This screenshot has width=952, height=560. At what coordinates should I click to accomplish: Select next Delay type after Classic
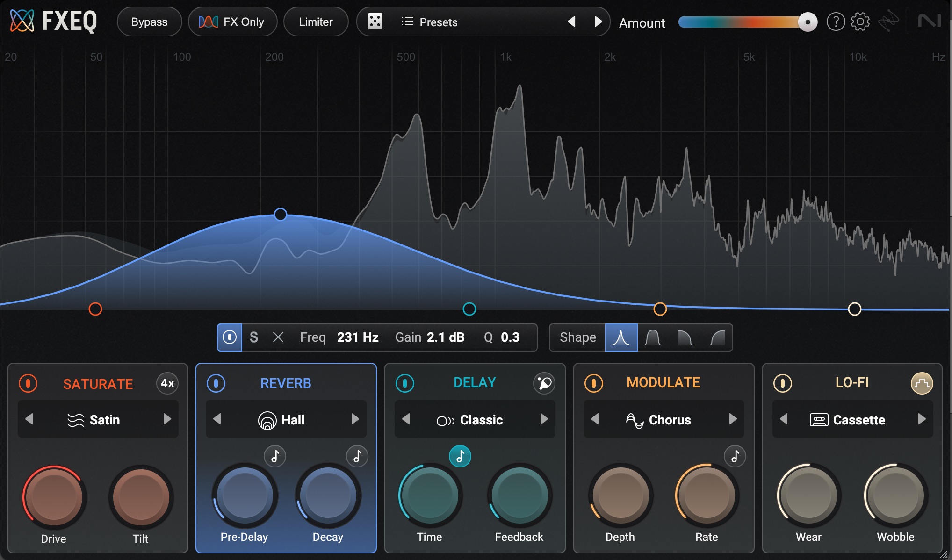pos(544,419)
